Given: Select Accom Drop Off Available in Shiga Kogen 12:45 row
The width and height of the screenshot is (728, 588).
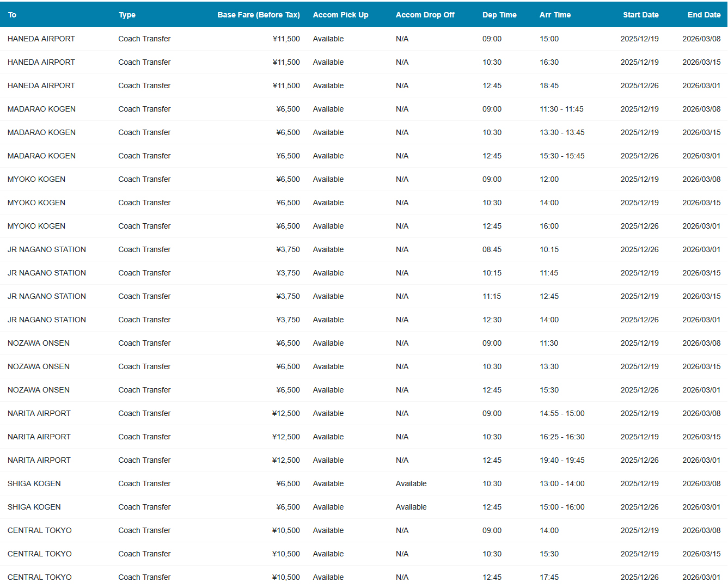Looking at the screenshot, I should [411, 507].
